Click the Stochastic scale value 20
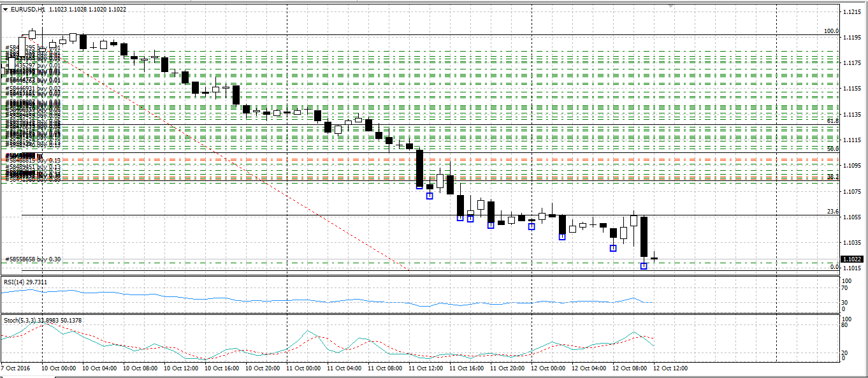 point(845,352)
